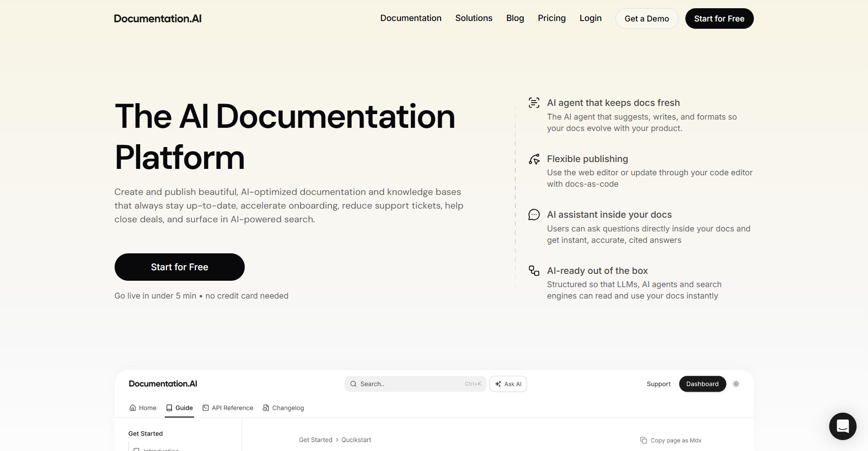Click the Flexible publishing icon

point(534,159)
